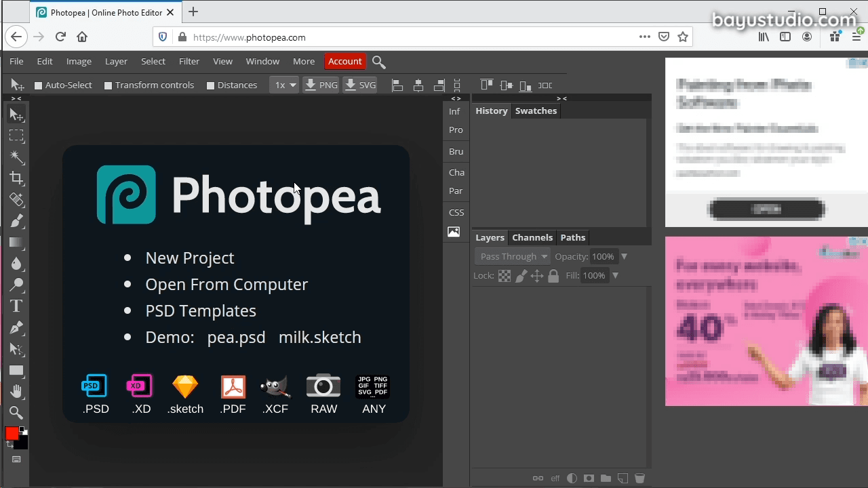
Task: Export as PNG button
Action: click(321, 85)
